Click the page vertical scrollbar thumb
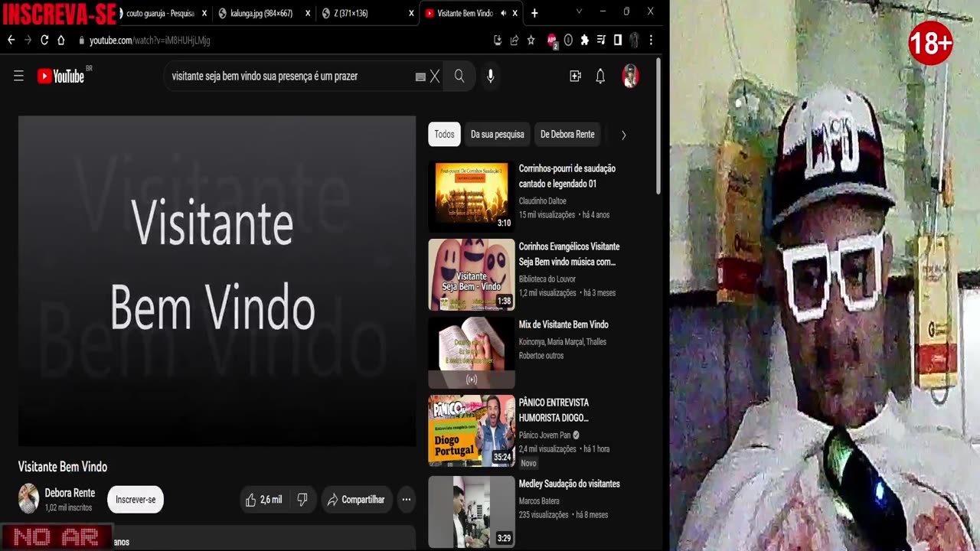Screen dimensions: 980x551 coord(658,126)
